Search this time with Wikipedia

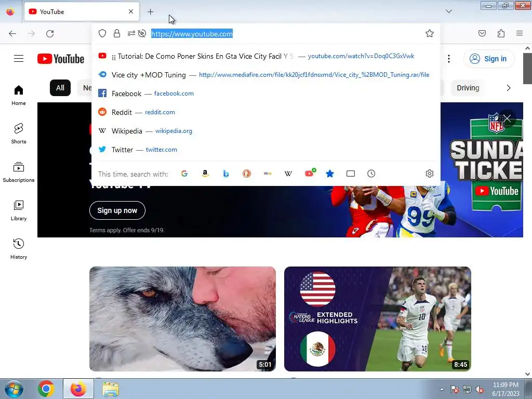[x=288, y=174]
